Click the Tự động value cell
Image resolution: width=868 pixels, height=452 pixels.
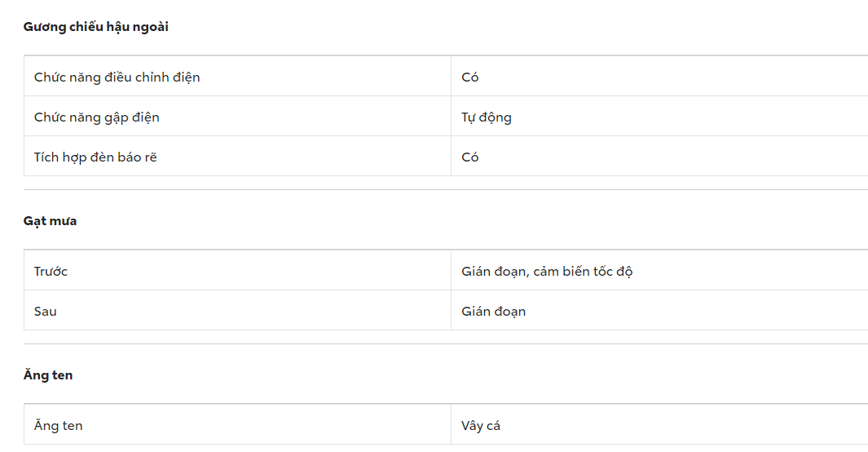pyautogui.click(x=487, y=117)
